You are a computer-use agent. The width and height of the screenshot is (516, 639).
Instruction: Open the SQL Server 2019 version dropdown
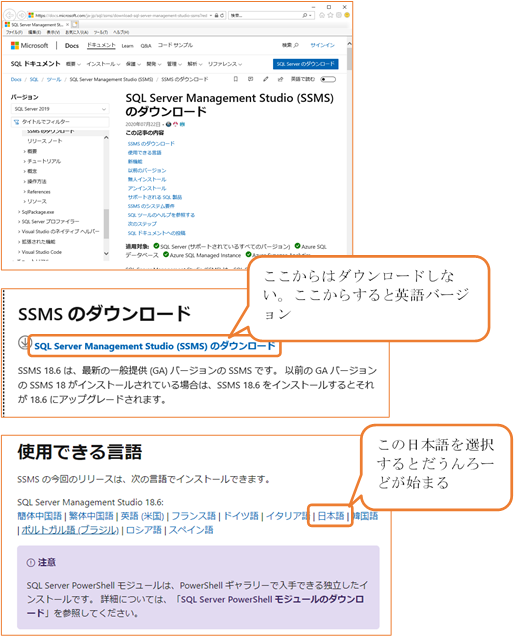coord(60,109)
